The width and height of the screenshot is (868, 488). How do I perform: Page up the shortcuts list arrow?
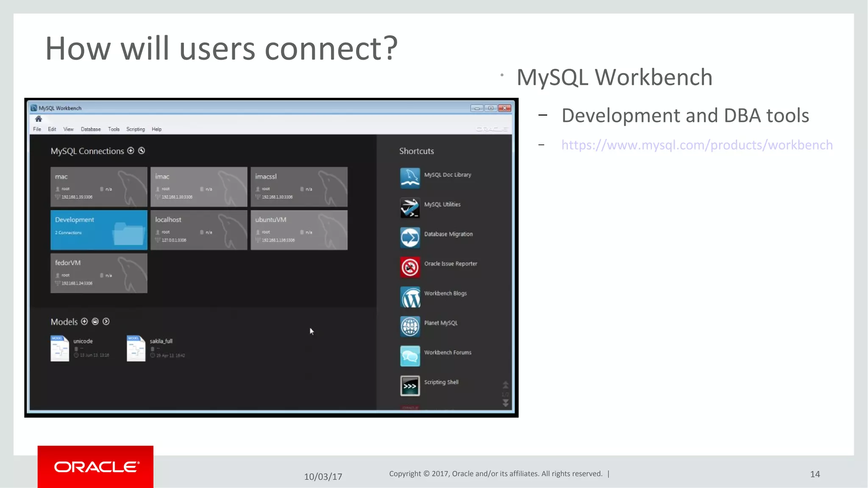[506, 385]
